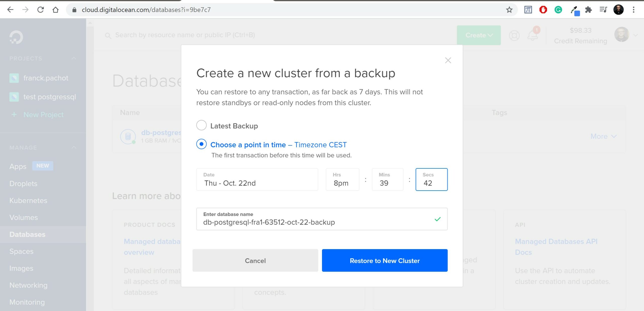Click the test postgressql project icon
The height and width of the screenshot is (311, 644).
click(x=14, y=97)
